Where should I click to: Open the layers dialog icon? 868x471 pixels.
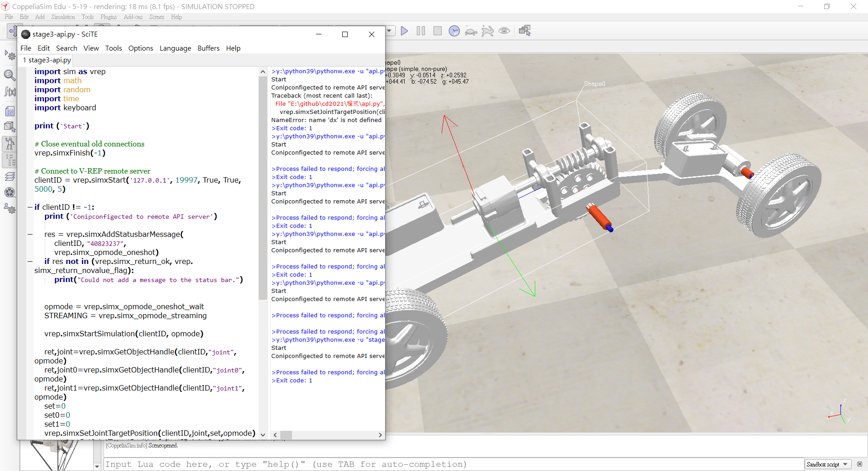click(x=10, y=176)
